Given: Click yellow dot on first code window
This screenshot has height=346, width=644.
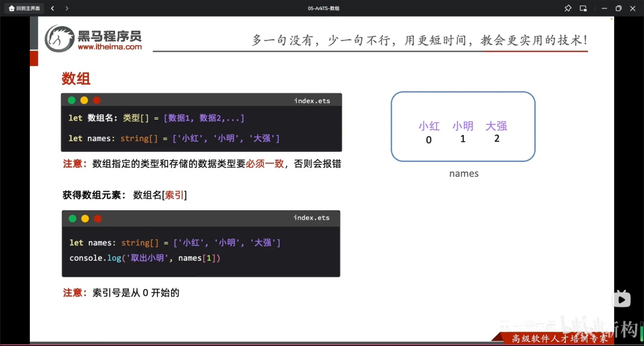Looking at the screenshot, I should (84, 101).
